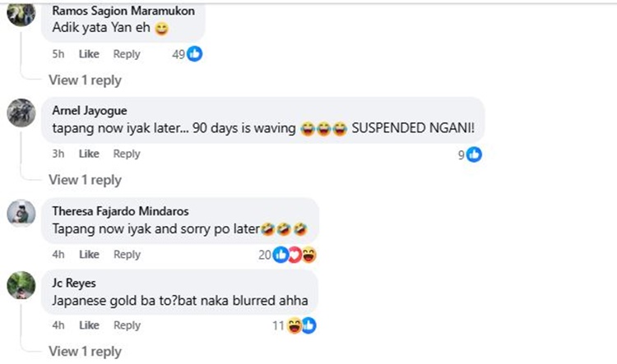Like Ramos Sagion Maramukon's comment

click(88, 54)
